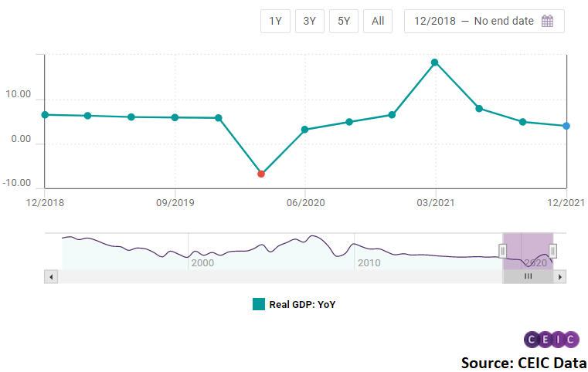Click the purple selected range in navigator

(528, 251)
